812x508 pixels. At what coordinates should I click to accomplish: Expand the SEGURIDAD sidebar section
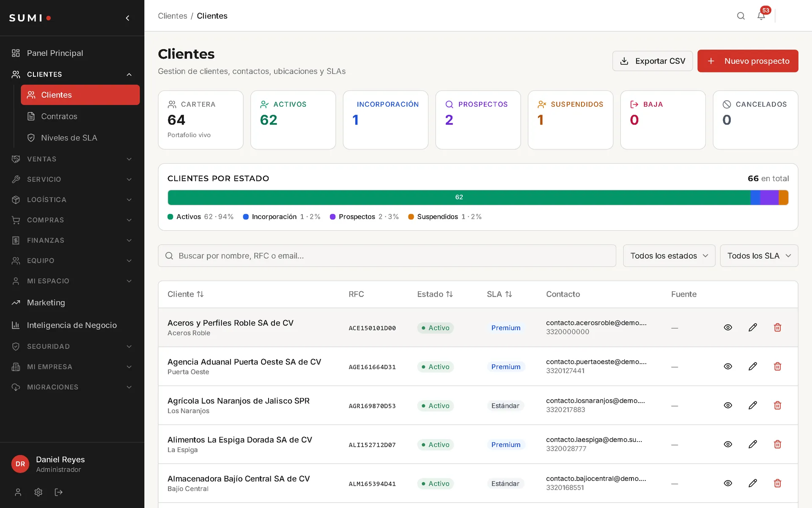tap(72, 346)
